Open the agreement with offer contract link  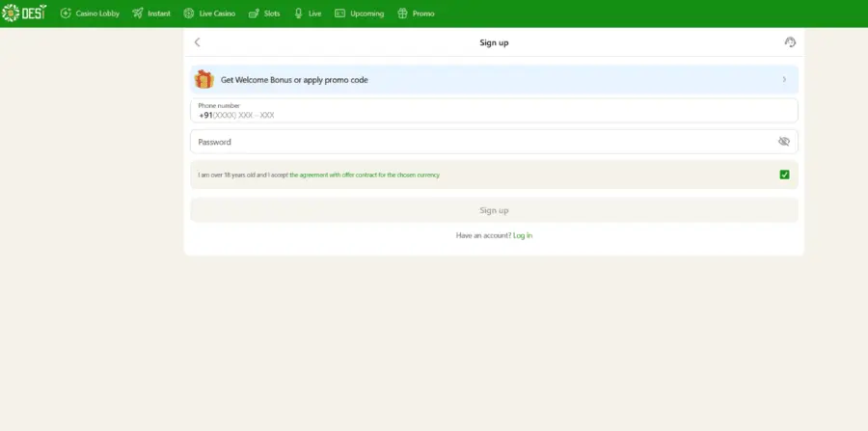tap(365, 175)
